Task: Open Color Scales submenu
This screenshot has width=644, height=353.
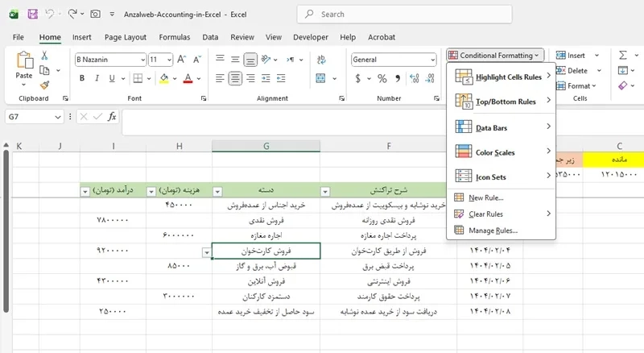Action: (x=501, y=152)
